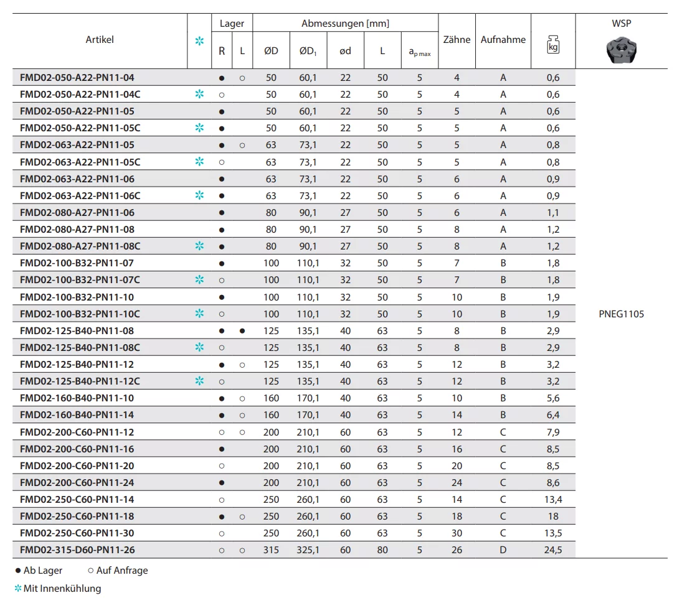Click the filled dot beside Ab Lager legend
The height and width of the screenshot is (598, 700).
(18, 571)
